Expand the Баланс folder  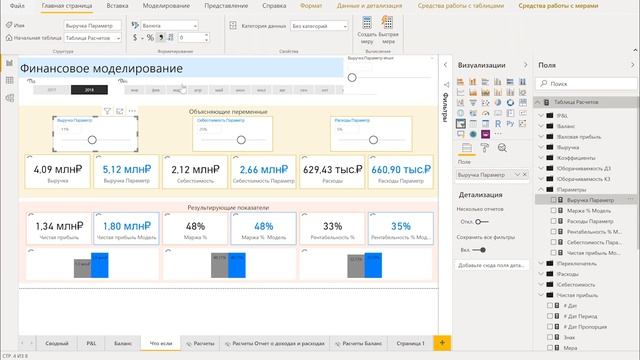541,126
